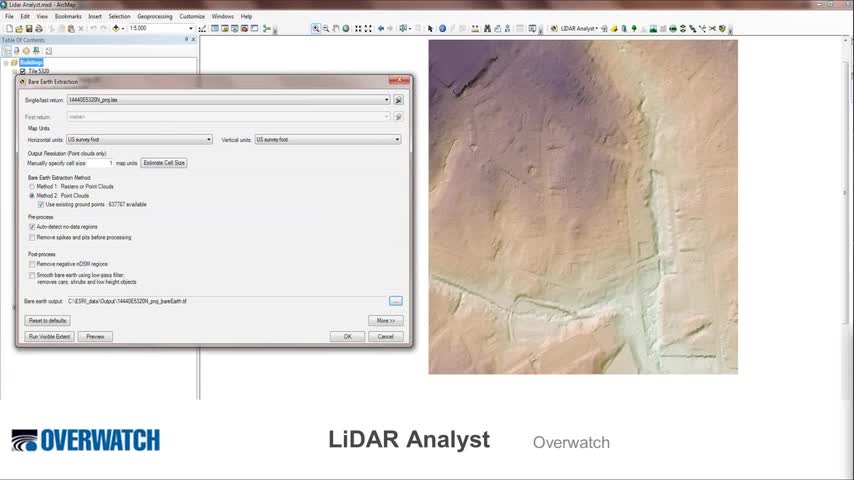Open the Find binoculars tool

pos(487,28)
